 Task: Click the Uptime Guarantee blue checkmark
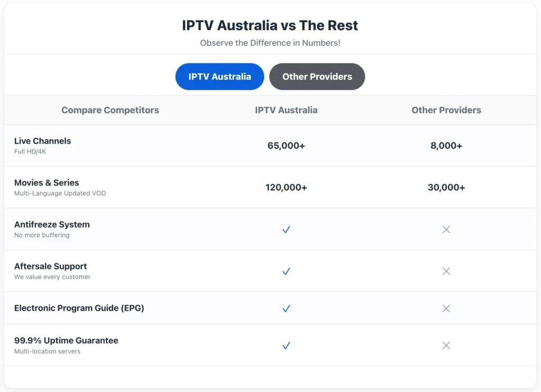tap(286, 346)
